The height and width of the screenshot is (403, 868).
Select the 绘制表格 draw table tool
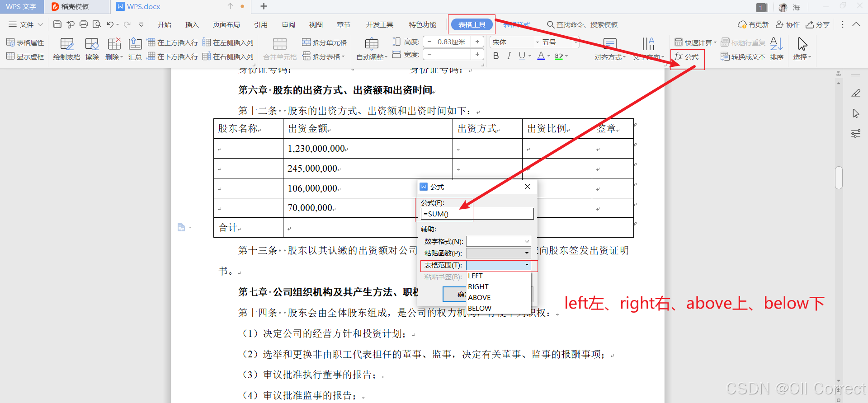pos(66,49)
